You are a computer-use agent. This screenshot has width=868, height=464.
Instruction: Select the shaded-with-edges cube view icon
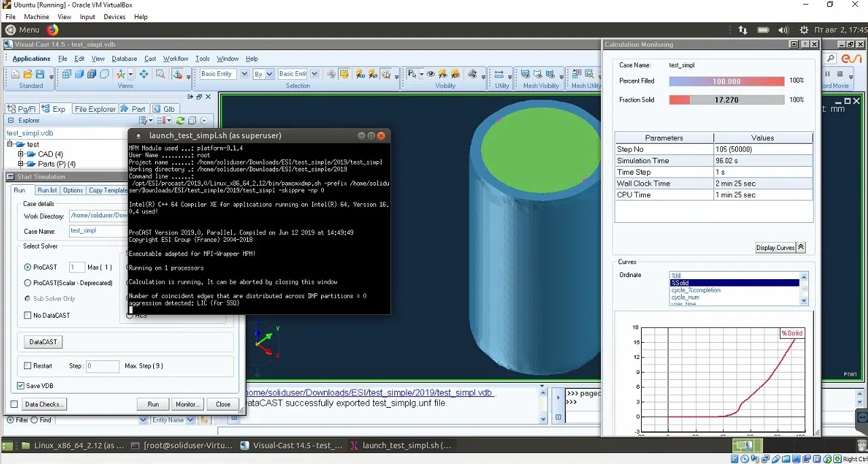point(92,75)
